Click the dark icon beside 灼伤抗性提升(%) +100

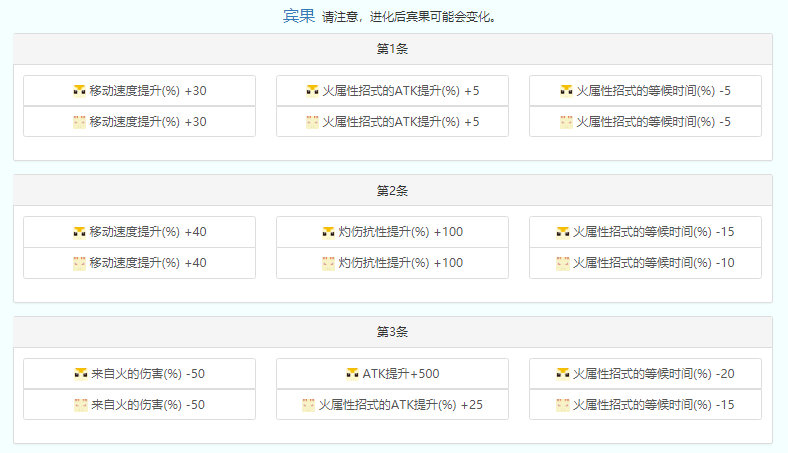328,232
